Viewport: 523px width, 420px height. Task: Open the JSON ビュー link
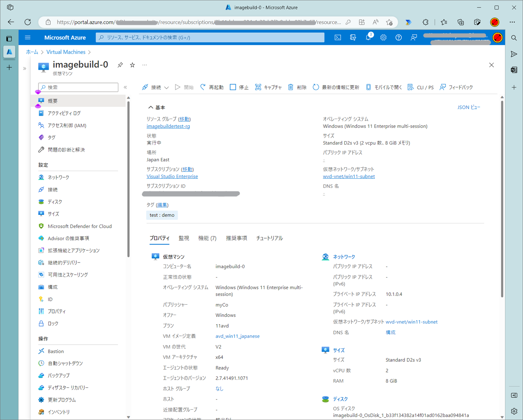coord(469,108)
